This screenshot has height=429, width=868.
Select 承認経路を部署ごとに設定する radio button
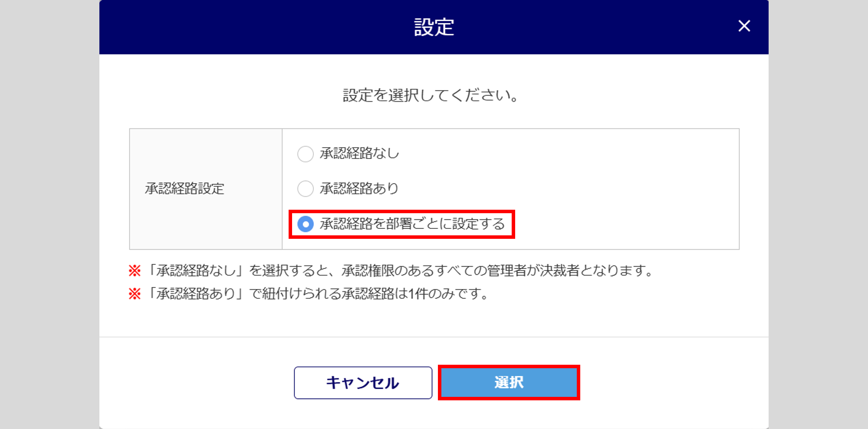[x=306, y=224]
